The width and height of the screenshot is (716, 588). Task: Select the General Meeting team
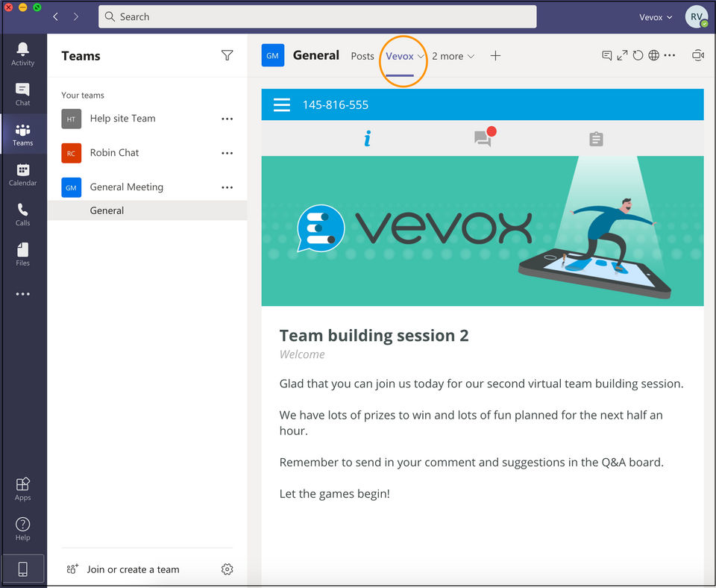point(147,187)
